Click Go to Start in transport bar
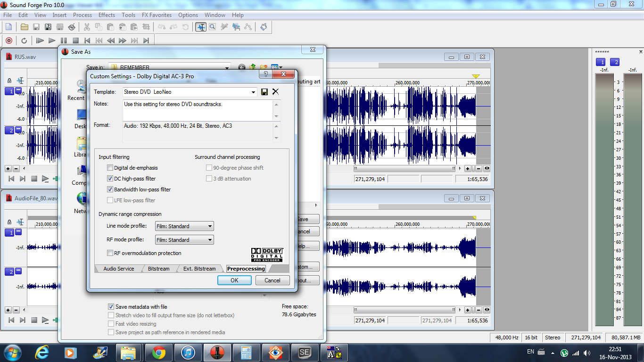Image resolution: width=644 pixels, height=362 pixels. (x=87, y=41)
